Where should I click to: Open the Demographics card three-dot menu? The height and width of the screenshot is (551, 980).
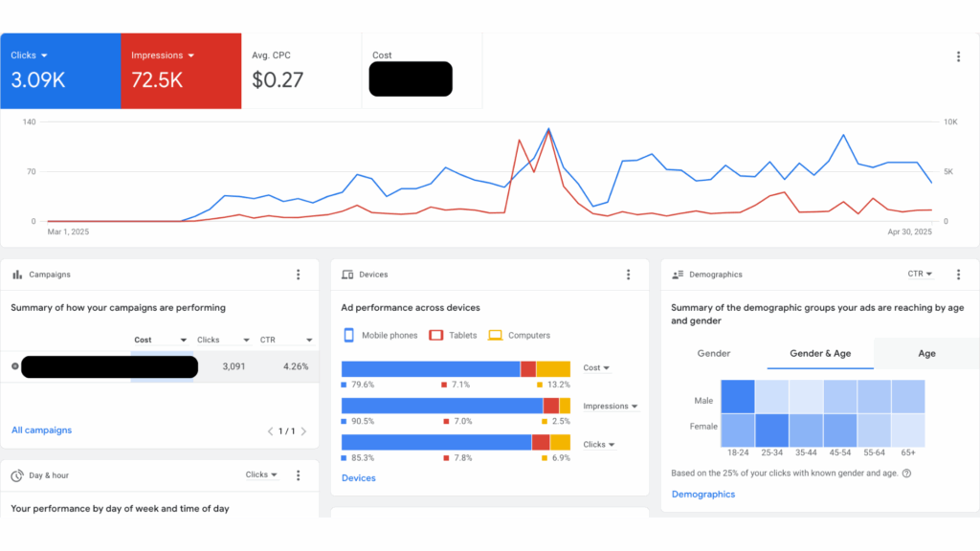(x=958, y=275)
